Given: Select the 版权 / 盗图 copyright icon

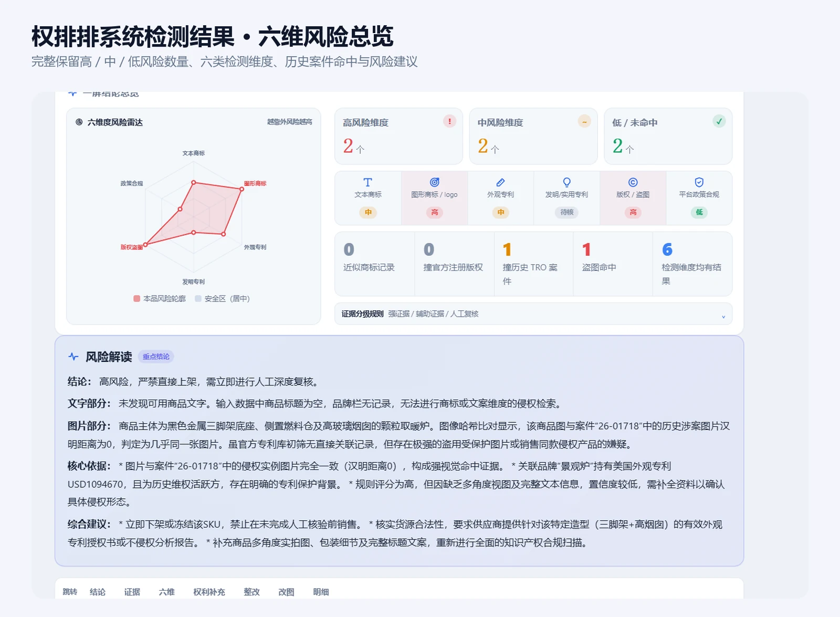Looking at the screenshot, I should 633,182.
